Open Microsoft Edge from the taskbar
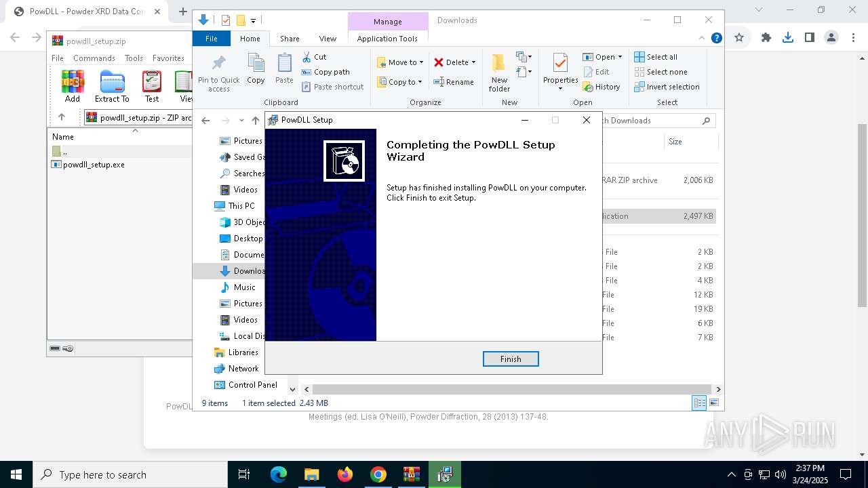This screenshot has height=488, width=868. tap(279, 474)
